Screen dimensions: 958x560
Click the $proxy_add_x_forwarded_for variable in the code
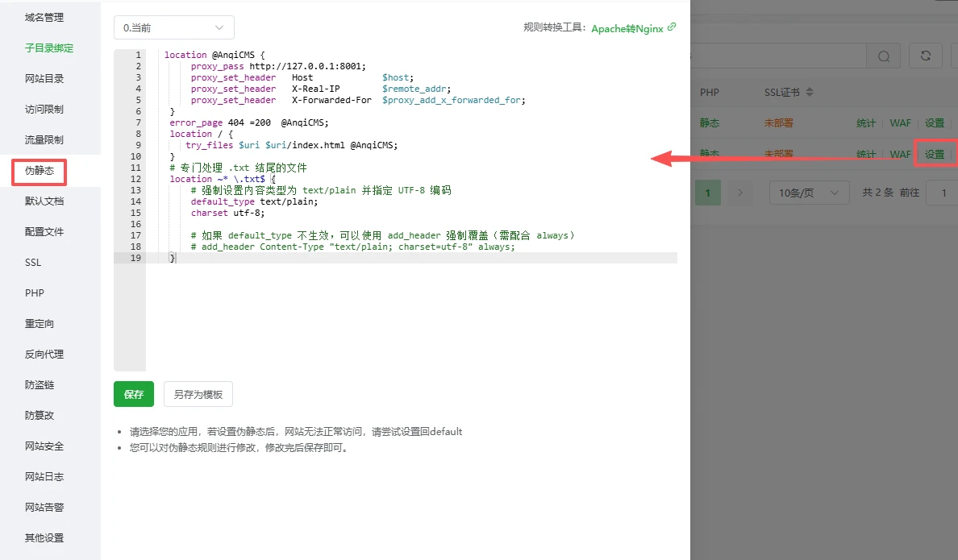[x=453, y=100]
